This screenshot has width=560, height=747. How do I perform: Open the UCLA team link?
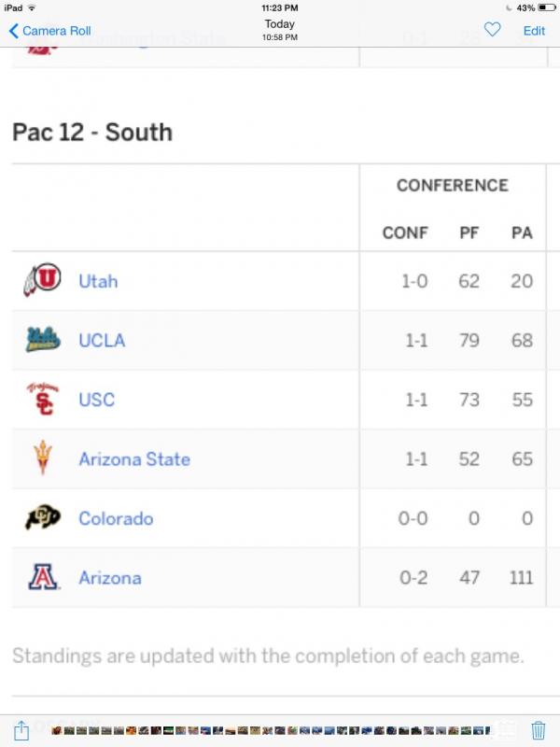pyautogui.click(x=102, y=340)
